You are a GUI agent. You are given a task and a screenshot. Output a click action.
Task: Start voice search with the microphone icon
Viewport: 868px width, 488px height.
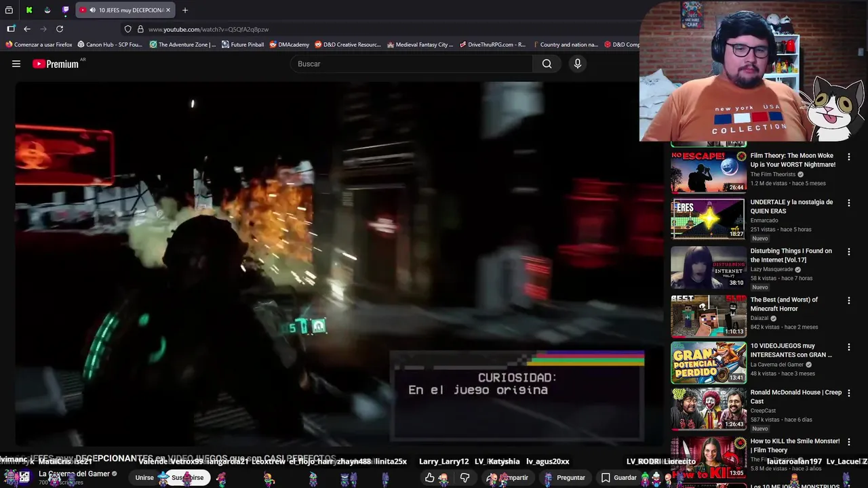[577, 64]
